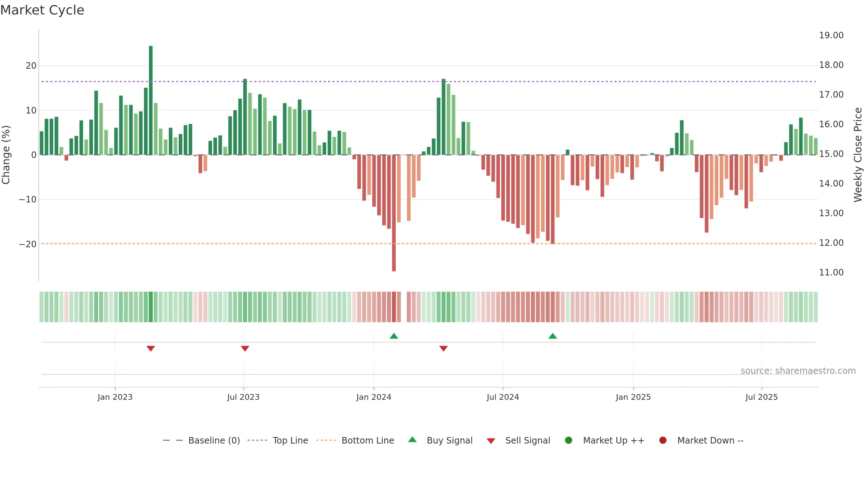Select the buy signal marker after Jul 2024
868x488 pixels.
point(553,336)
